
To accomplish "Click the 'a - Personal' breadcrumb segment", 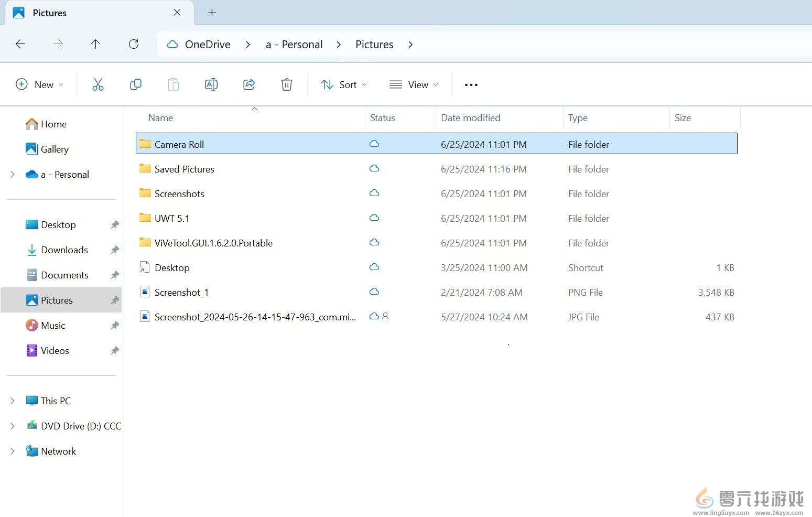I will coord(294,45).
